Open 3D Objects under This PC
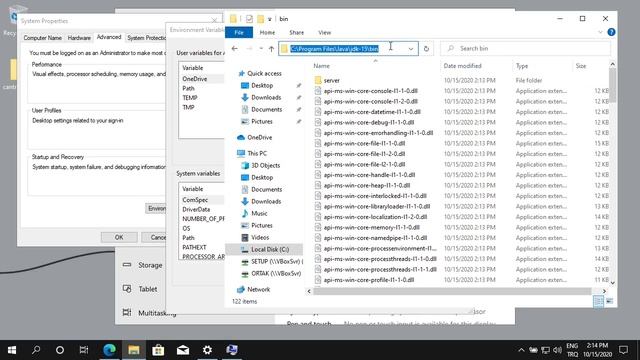This screenshot has height=360, width=640. point(265,165)
